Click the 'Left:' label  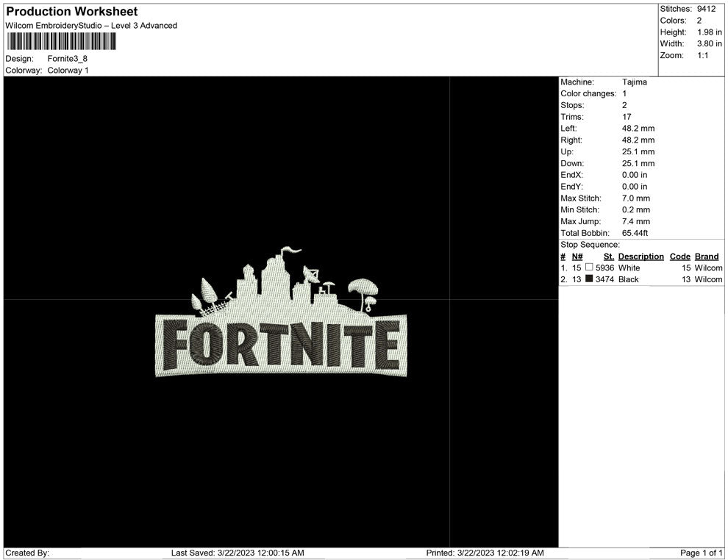pyautogui.click(x=568, y=128)
